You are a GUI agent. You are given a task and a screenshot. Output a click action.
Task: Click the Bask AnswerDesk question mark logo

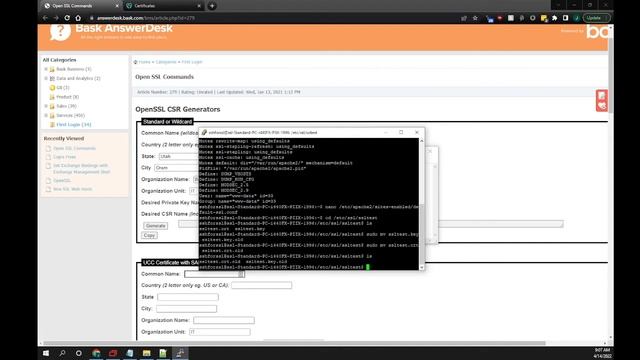click(60, 32)
